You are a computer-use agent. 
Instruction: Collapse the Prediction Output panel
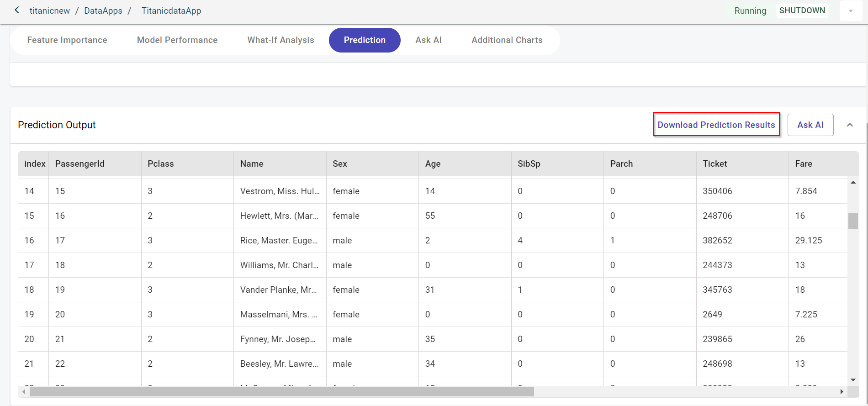[850, 125]
